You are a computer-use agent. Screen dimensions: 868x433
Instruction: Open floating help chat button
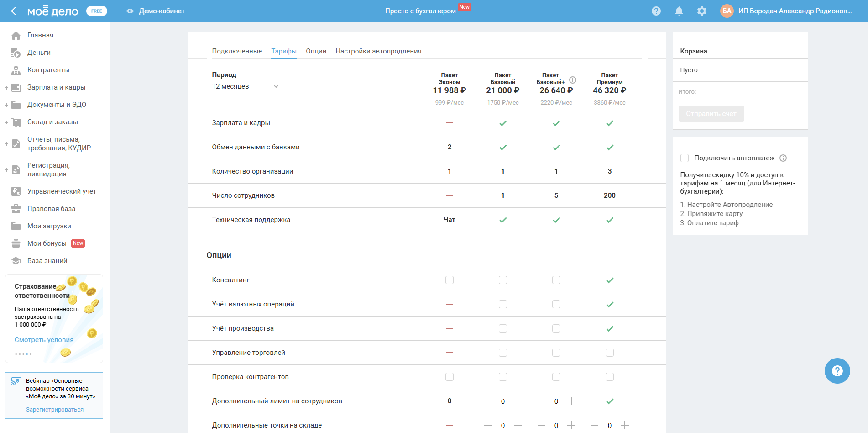(837, 371)
